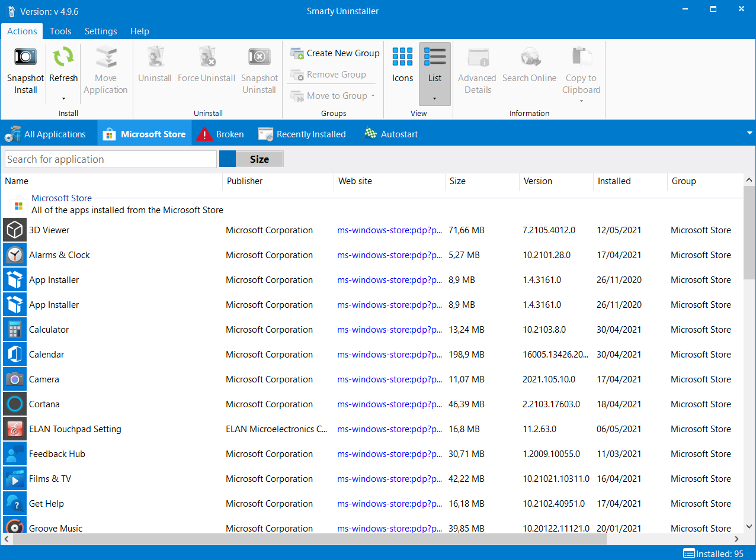The width and height of the screenshot is (756, 560).
Task: Click the Microsoft Store group header icon
Action: pyautogui.click(x=19, y=204)
